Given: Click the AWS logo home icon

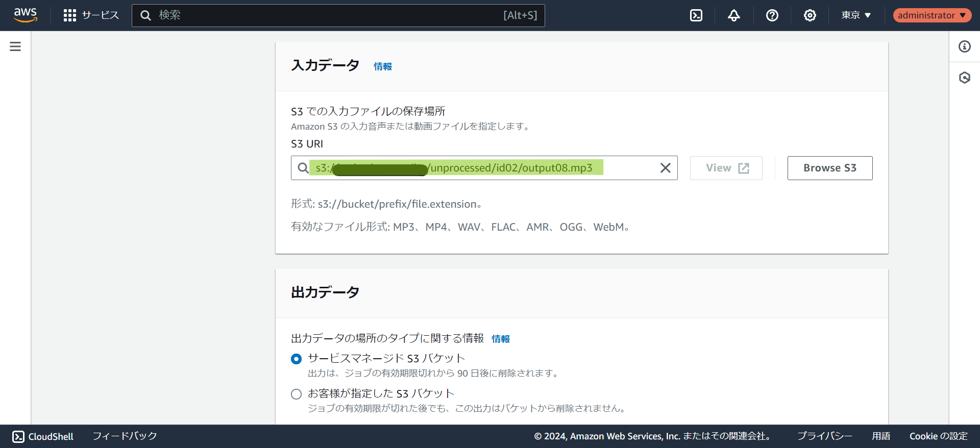Looking at the screenshot, I should (x=26, y=15).
